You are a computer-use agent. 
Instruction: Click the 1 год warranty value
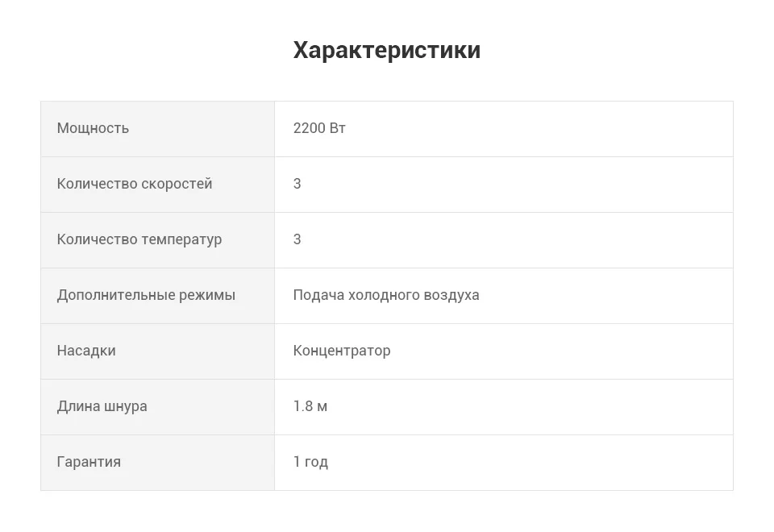[310, 462]
